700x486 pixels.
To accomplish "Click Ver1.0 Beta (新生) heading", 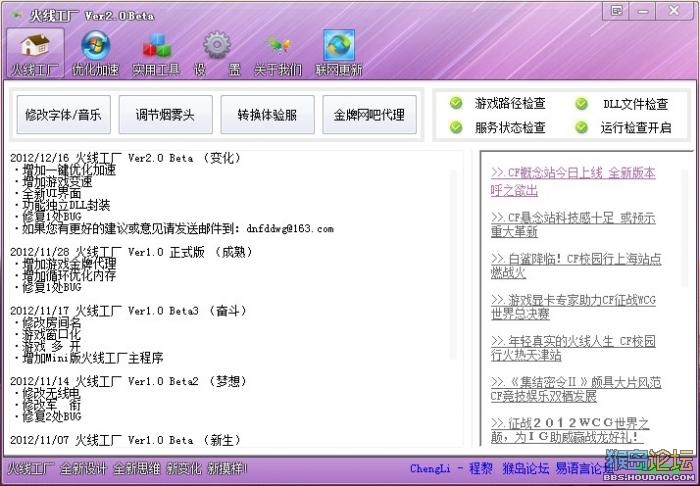I will (x=125, y=440).
